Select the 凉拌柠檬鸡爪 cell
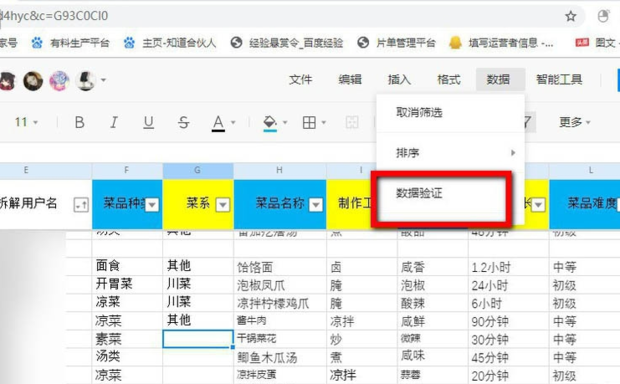Viewport: 620px width, 384px height. [x=280, y=303]
